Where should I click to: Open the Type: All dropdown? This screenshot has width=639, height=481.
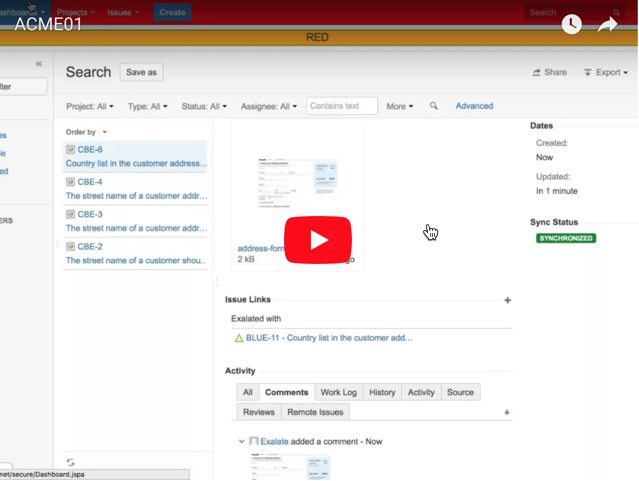click(x=148, y=106)
